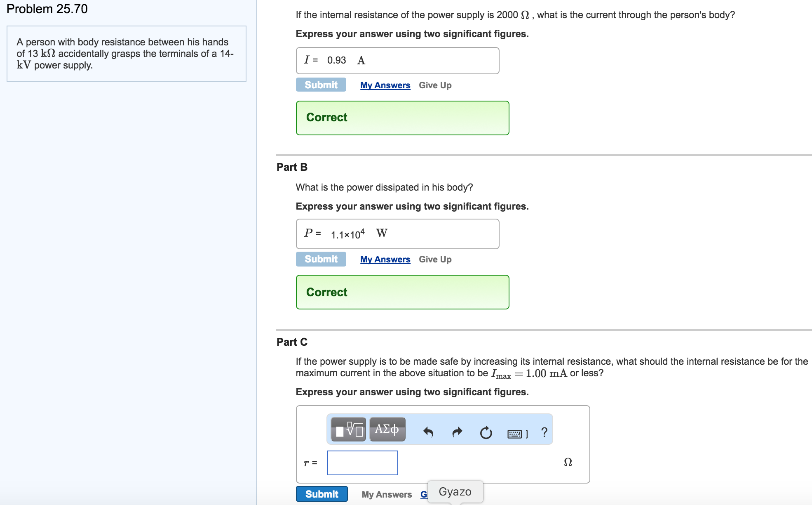The image size is (812, 505).
Task: Click the reset circular arrow icon
Action: pos(486,433)
